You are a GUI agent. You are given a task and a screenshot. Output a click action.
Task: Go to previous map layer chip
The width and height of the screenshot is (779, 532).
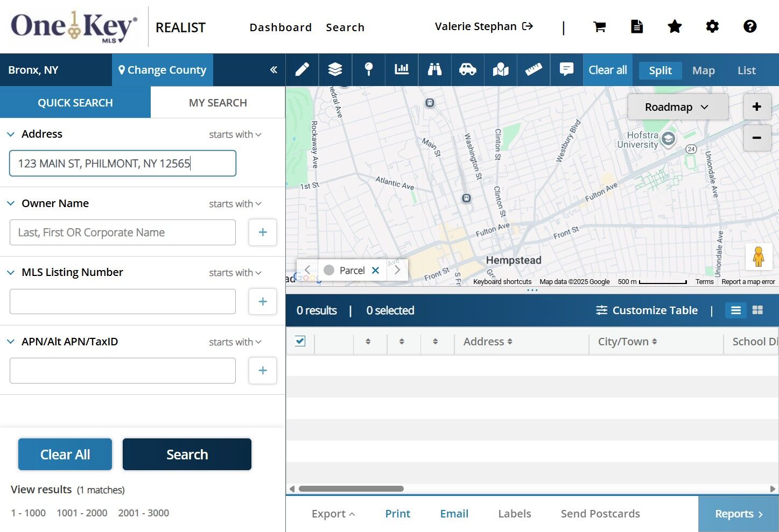pyautogui.click(x=307, y=270)
